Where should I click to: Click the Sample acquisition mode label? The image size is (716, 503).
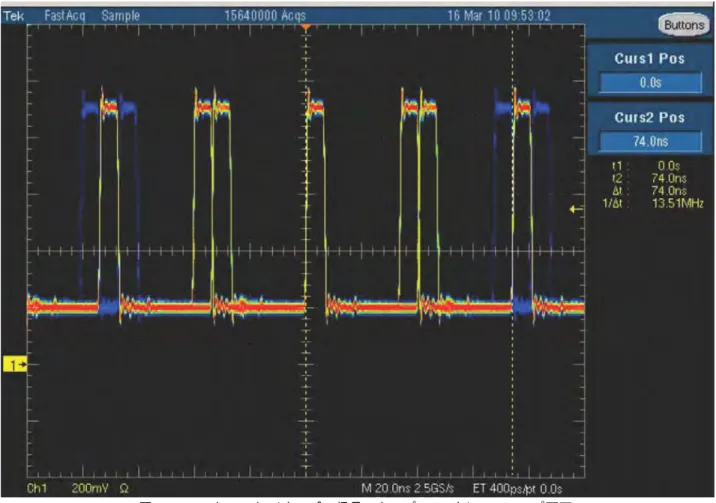tap(121, 16)
